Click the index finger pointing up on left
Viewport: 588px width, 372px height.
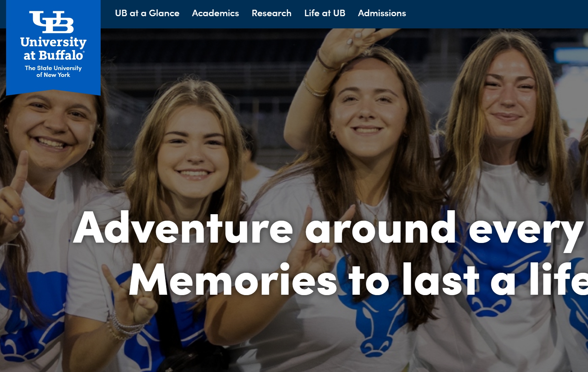tap(20, 173)
